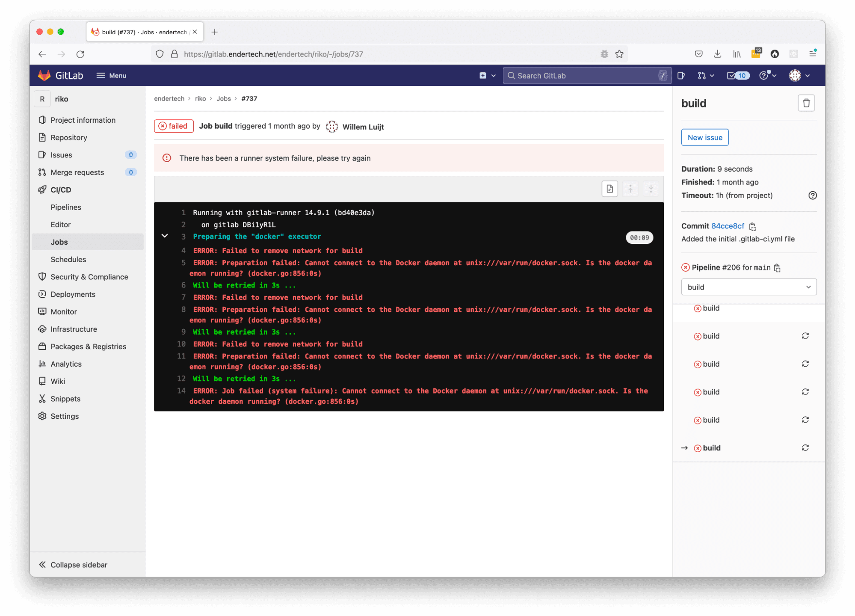Open commit 84cce8cf link
Screen dimensions: 855x616
727,226
